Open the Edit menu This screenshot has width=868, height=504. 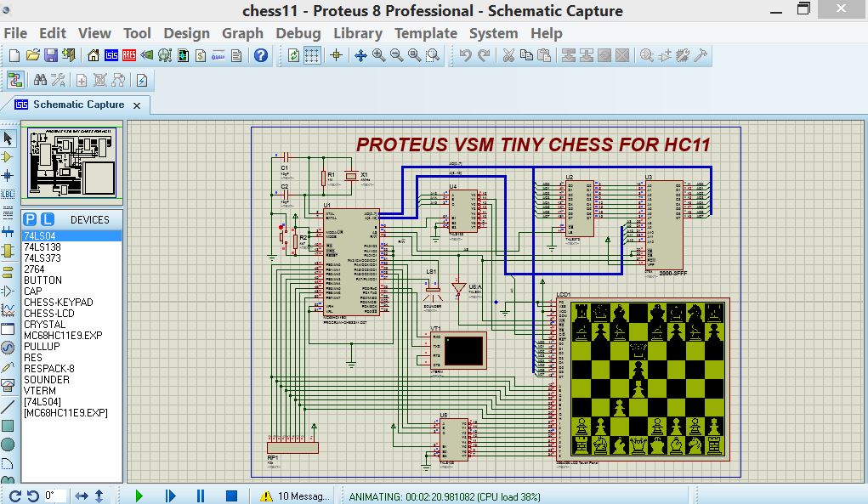coord(53,33)
